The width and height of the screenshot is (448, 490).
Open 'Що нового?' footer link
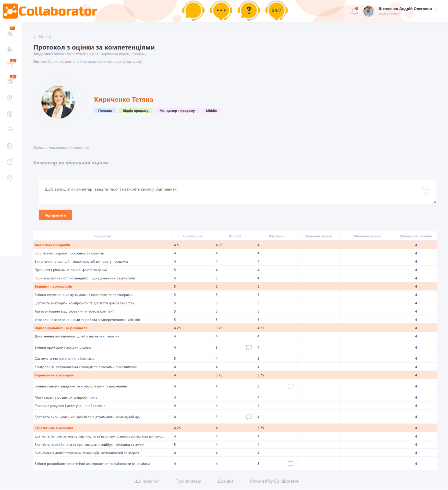146,481
